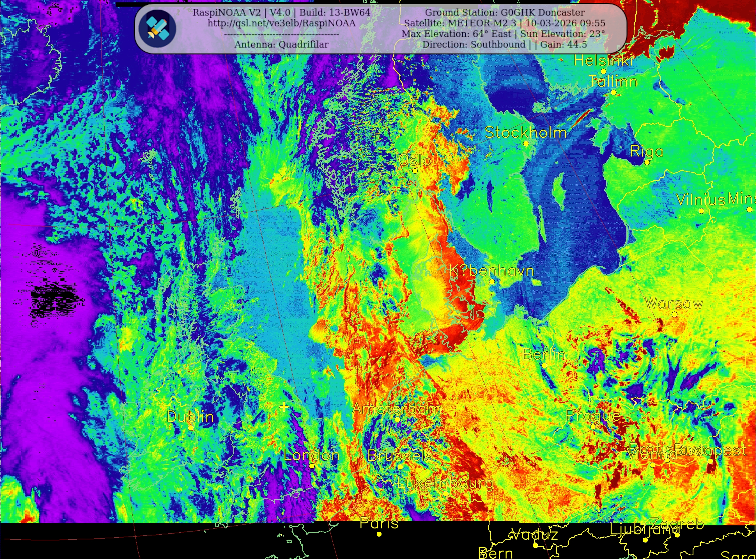Click the Dublin city marker dot

[x=190, y=428]
